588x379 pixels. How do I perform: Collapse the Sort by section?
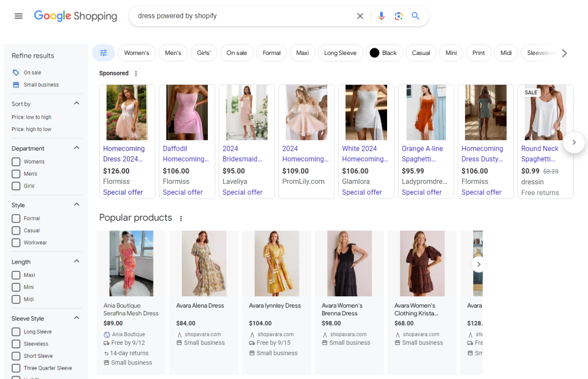77,103
